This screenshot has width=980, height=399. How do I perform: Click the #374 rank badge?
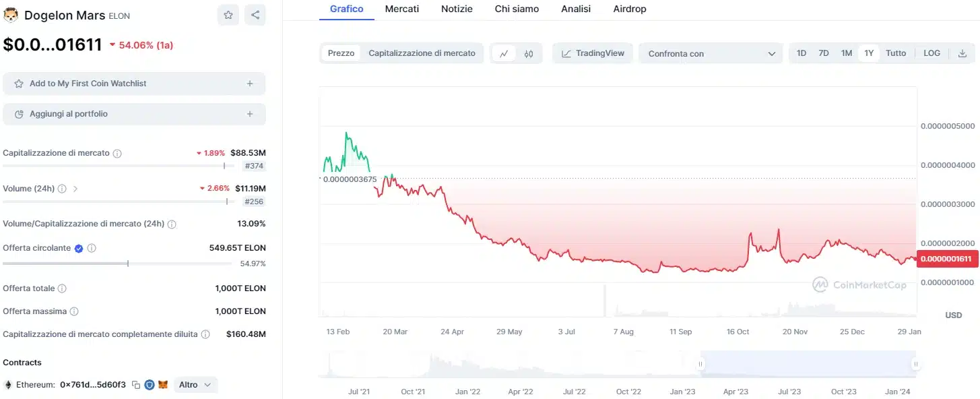pos(254,166)
